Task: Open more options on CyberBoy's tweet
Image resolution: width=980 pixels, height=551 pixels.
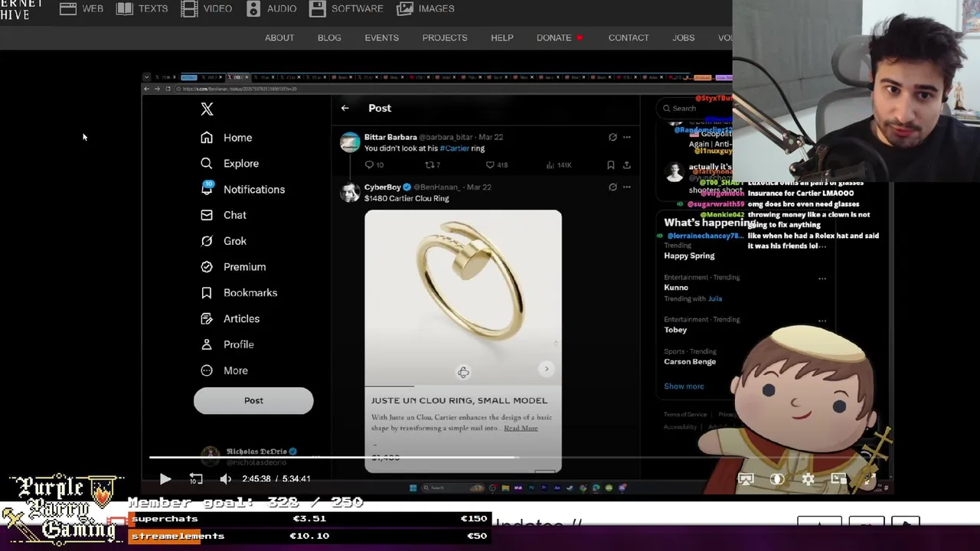Action: (x=626, y=187)
